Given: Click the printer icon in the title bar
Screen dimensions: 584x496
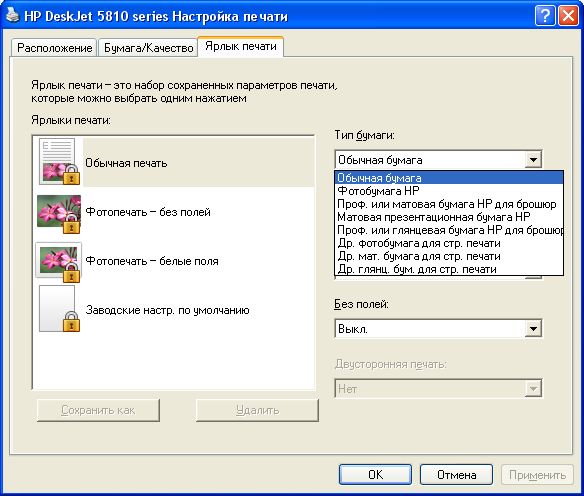Looking at the screenshot, I should 12,15.
